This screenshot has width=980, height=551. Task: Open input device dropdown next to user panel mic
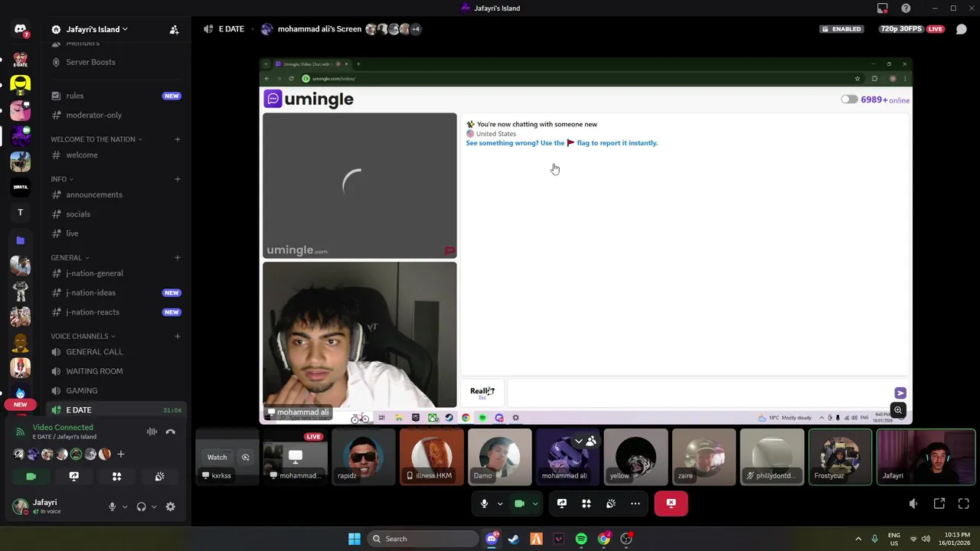coord(124,507)
